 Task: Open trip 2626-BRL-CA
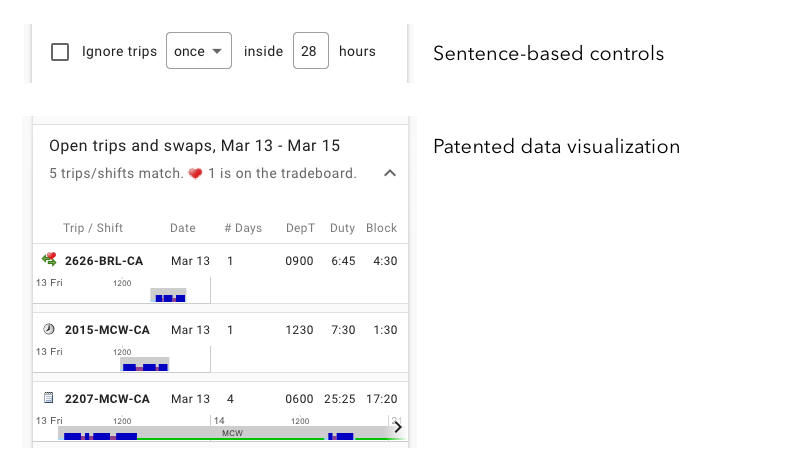(x=104, y=261)
